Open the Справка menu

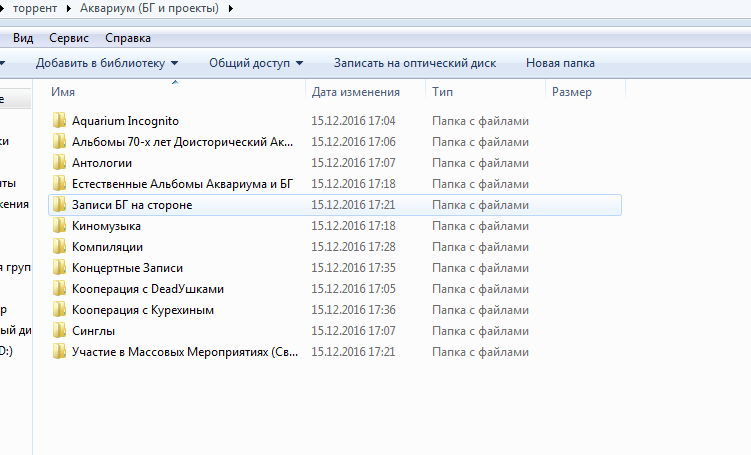click(128, 38)
